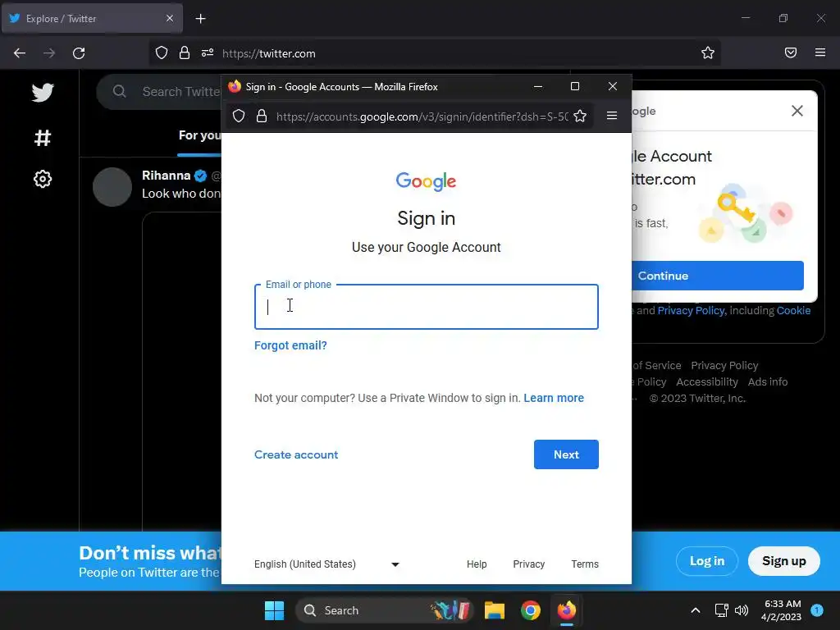840x630 pixels.
Task: Click Rihanna's verified badge
Action: [x=200, y=176]
